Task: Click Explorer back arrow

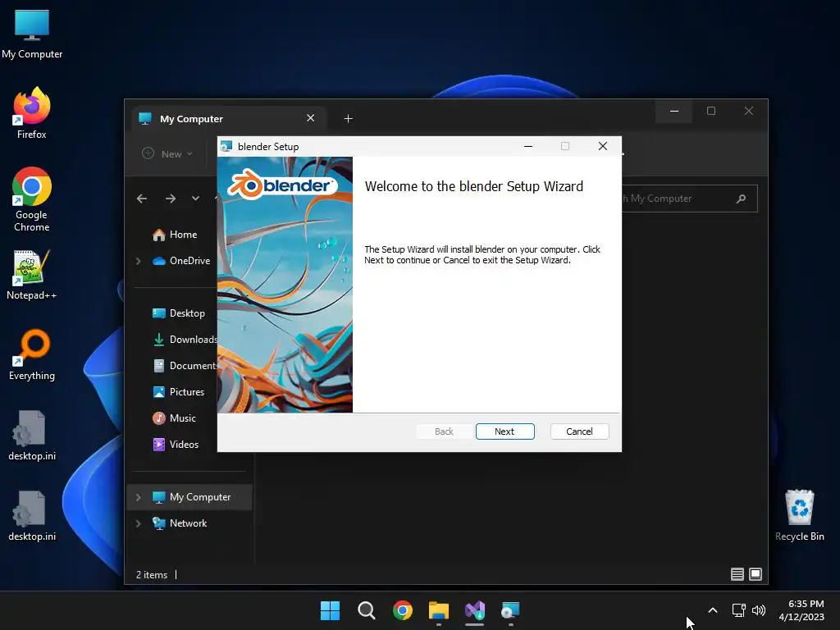Action: (x=142, y=199)
